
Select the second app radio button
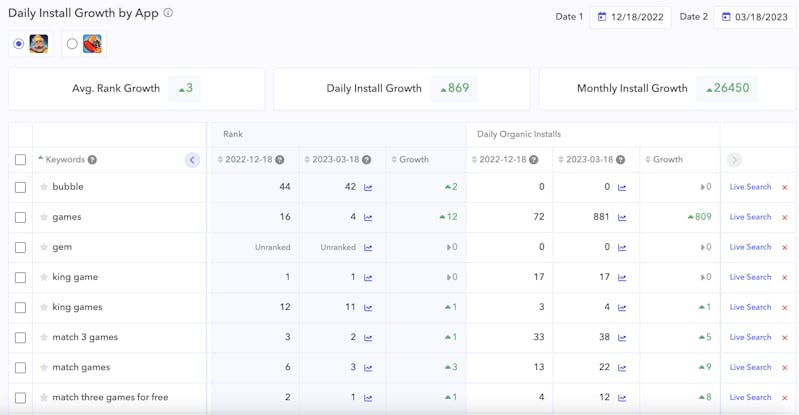(72, 44)
